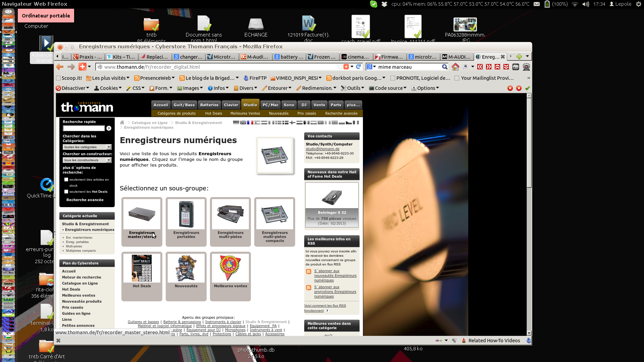This screenshot has height=362, width=644.
Task: Click the volume icon in system tray
Action: [586, 4]
